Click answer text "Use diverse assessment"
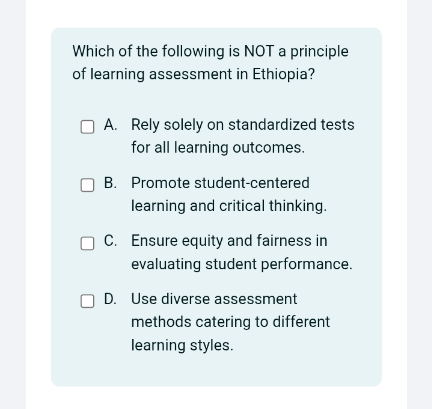The height and width of the screenshot is (409, 432). coord(214,299)
